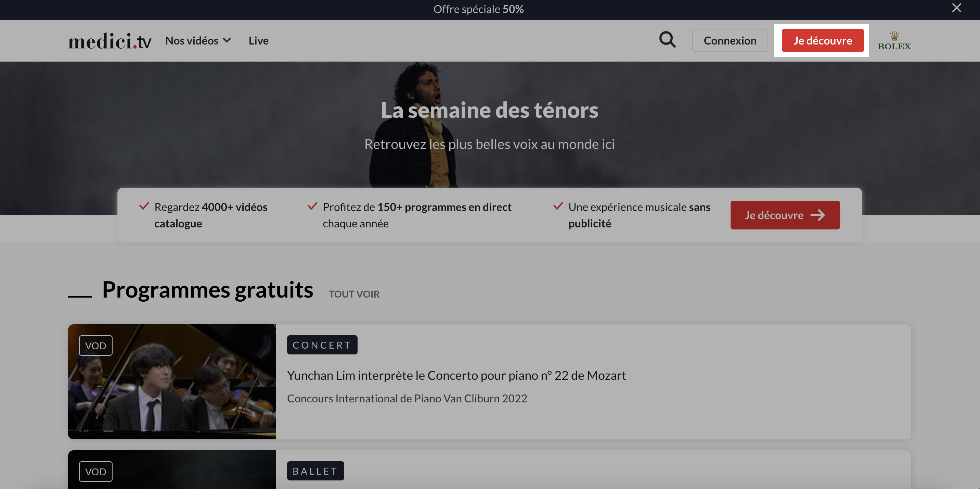The image size is (980, 489).
Task: Click 'Regardez 4000+ vidéos catalogue' text
Action: click(211, 215)
